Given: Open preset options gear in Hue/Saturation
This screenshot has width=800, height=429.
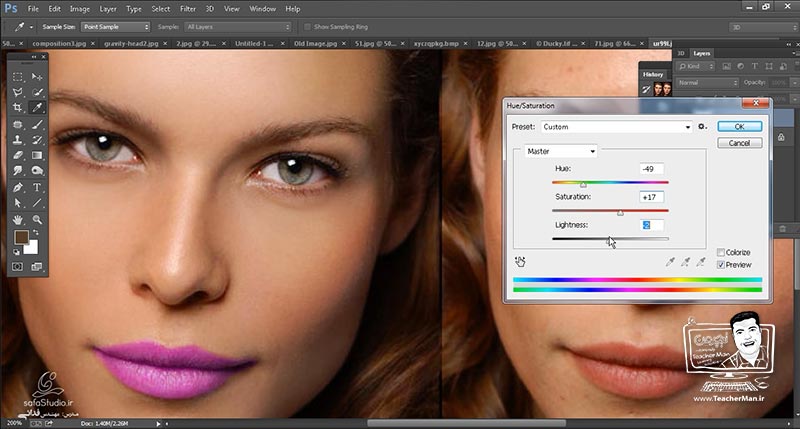Looking at the screenshot, I should pyautogui.click(x=703, y=127).
